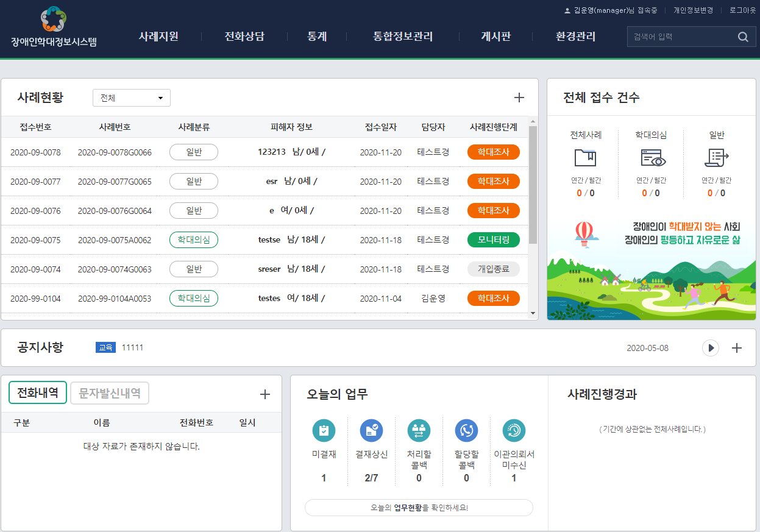Expand 사례현황 with the plus icon

519,98
